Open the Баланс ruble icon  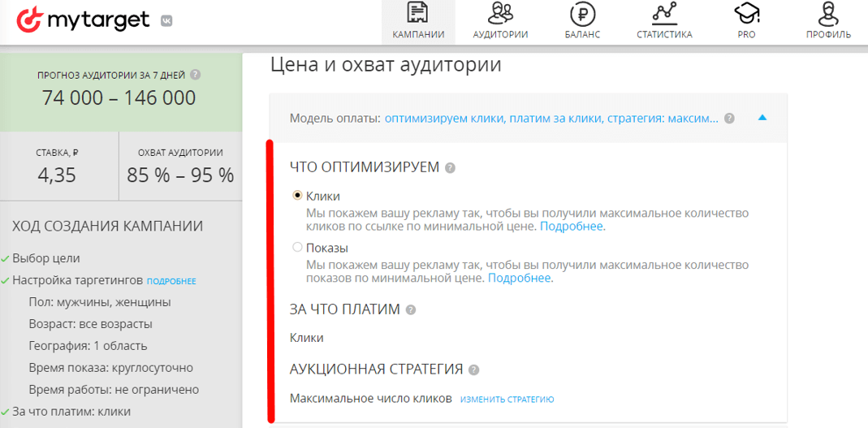pos(582,14)
